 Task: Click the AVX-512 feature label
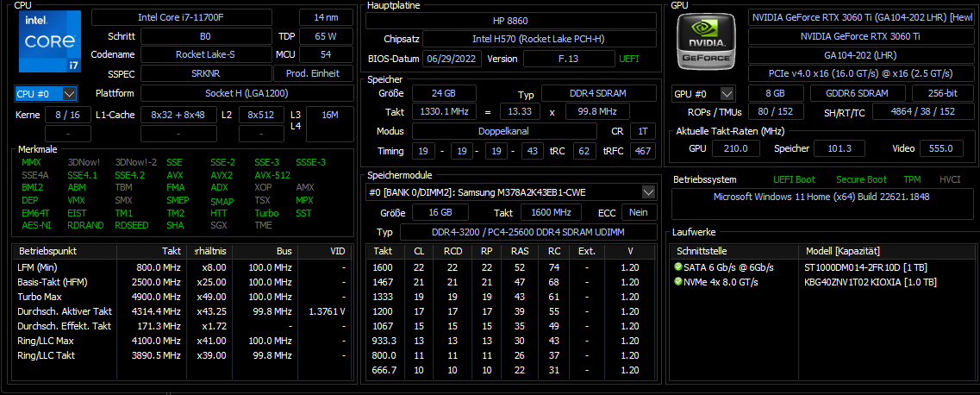point(272,175)
